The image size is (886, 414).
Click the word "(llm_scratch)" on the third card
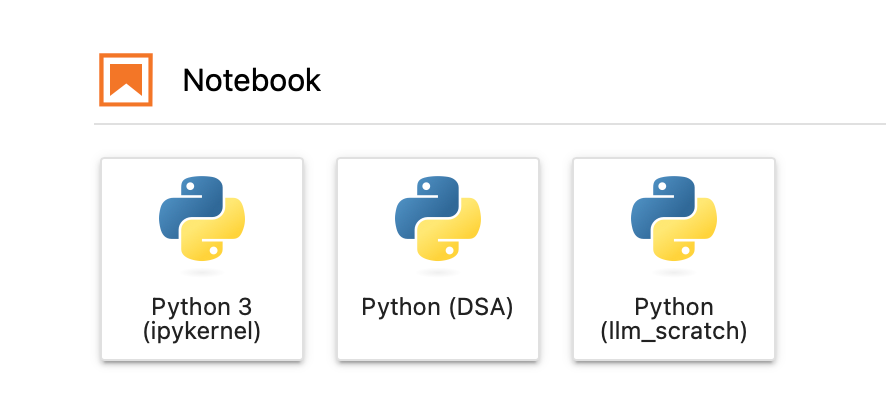point(674,332)
